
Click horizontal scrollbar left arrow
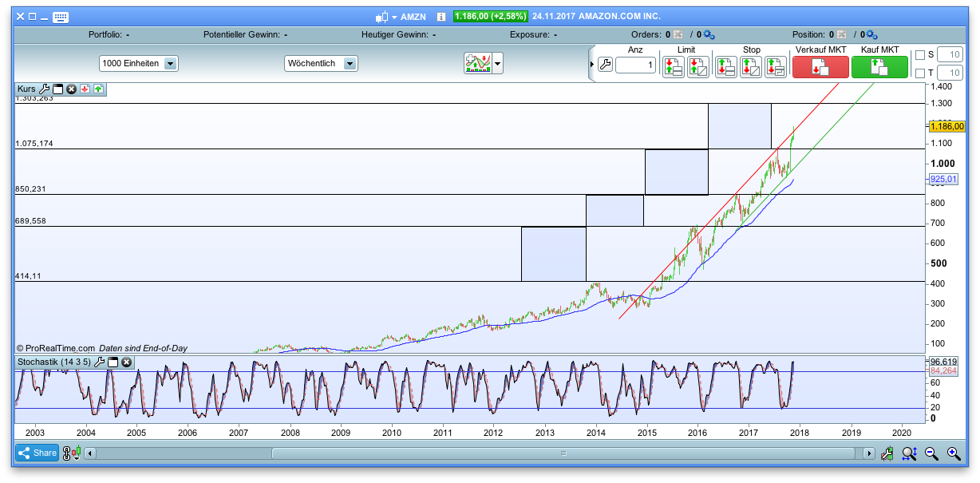[90, 453]
